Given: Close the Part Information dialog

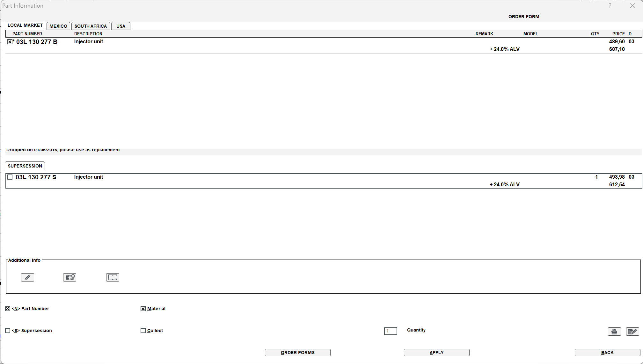Looking at the screenshot, I should [x=632, y=6].
